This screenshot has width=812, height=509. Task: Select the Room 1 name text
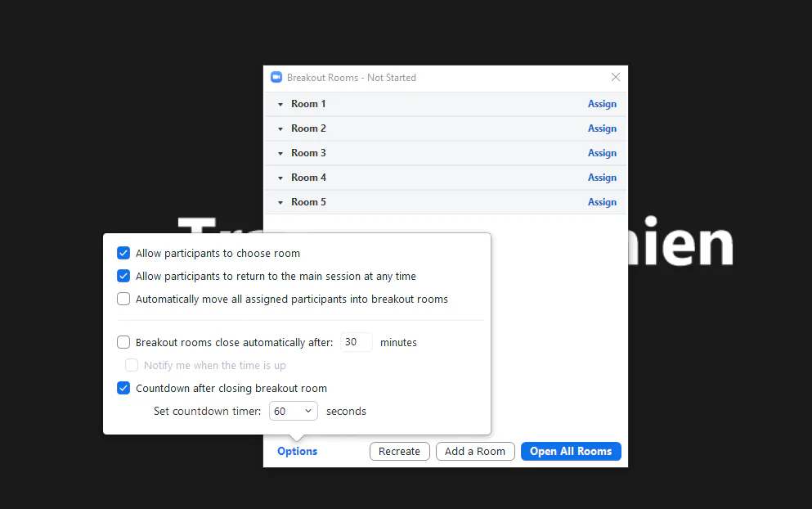pos(308,104)
